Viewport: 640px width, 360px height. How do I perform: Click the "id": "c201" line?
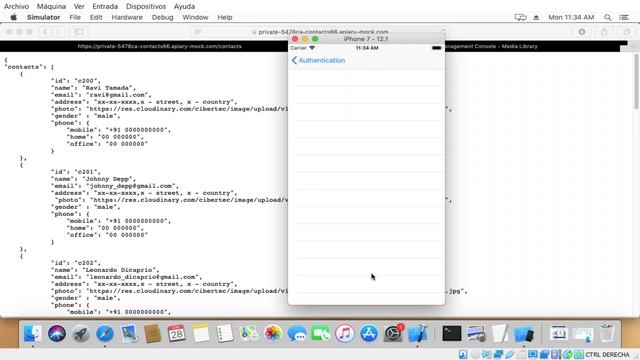(76, 172)
